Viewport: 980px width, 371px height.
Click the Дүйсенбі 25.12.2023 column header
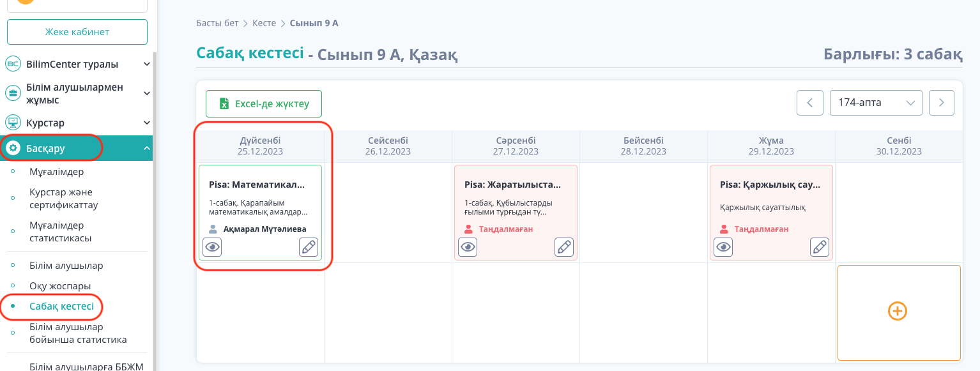pos(260,146)
